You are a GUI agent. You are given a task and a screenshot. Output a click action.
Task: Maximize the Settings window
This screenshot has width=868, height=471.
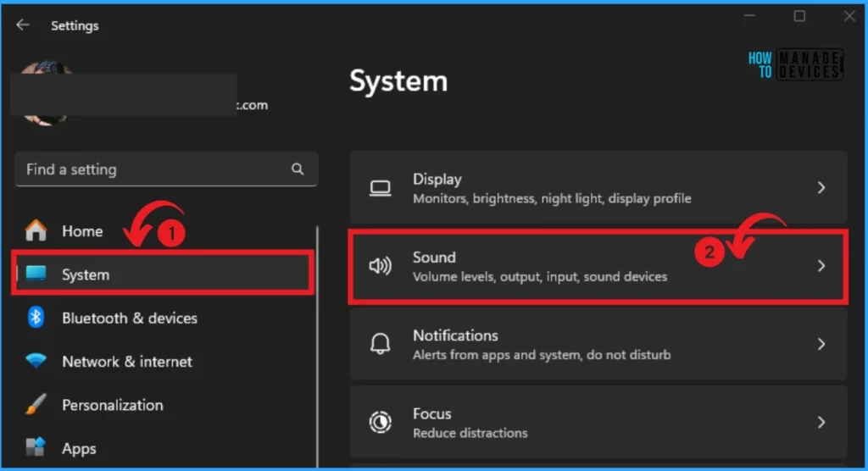(x=799, y=16)
